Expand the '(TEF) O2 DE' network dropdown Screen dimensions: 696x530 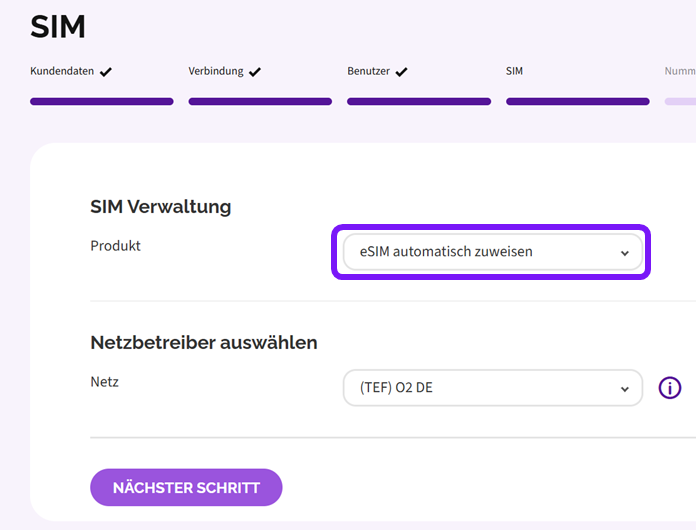click(491, 388)
